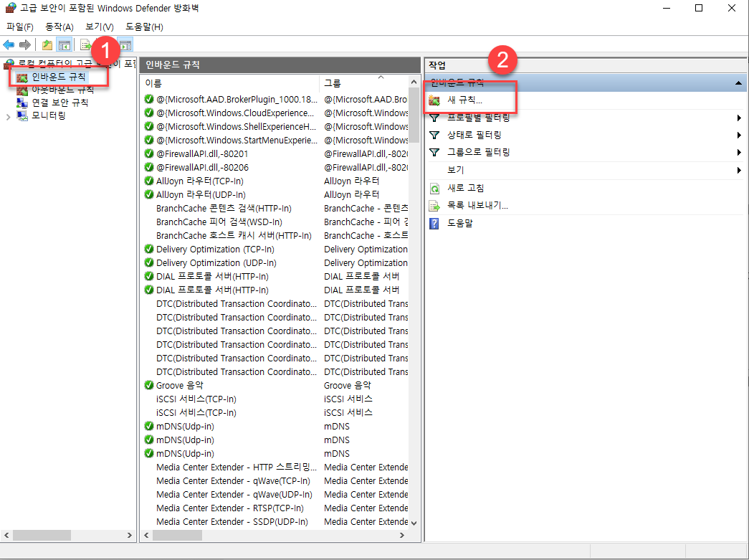Screen dimensions: 749x560
Task: Click the 연결 보안 규칙 computers icon
Action: point(22,103)
